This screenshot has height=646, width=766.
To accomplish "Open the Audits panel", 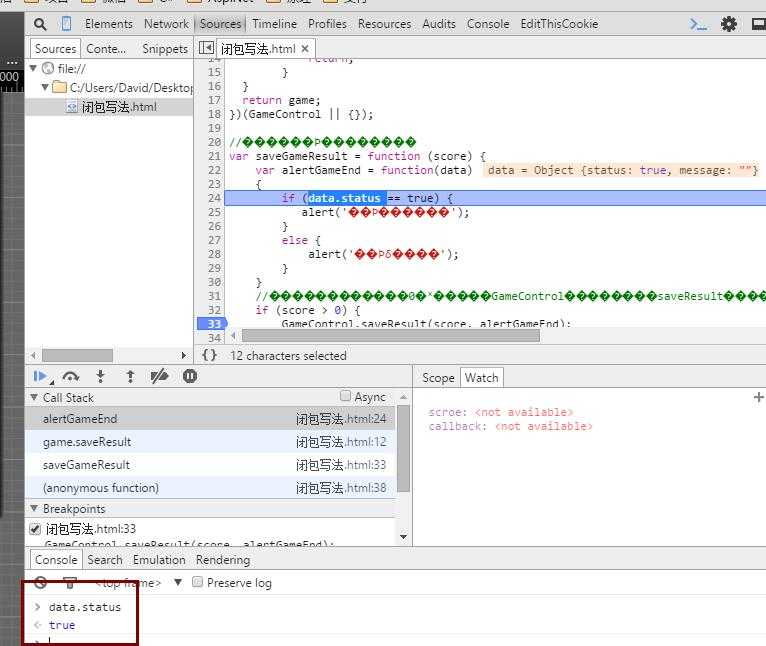I will click(x=439, y=24).
